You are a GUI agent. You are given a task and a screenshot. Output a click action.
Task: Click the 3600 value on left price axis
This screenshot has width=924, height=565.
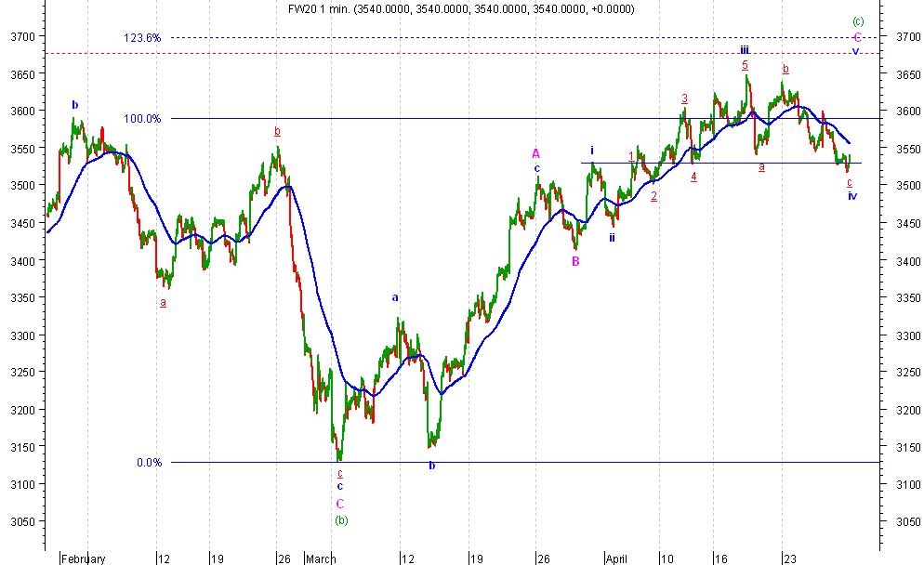coord(23,111)
